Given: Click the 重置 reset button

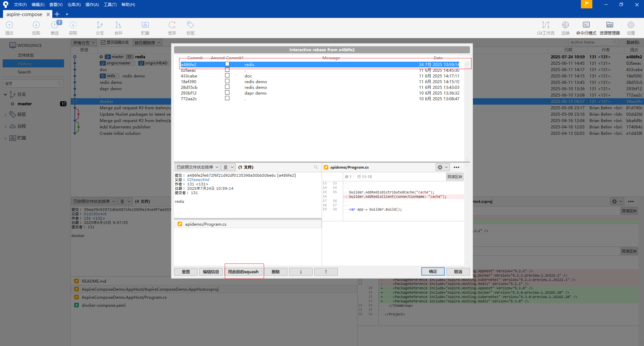Looking at the screenshot, I should tap(186, 272).
